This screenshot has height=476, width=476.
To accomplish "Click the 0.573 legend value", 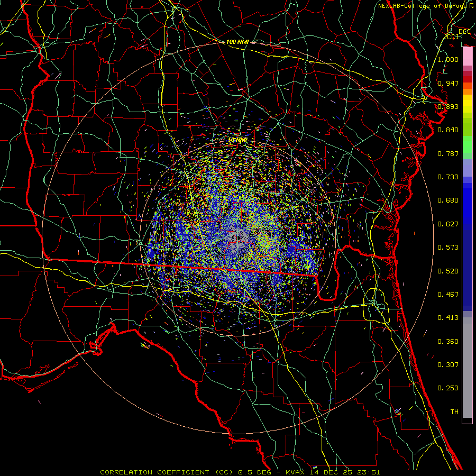I will [448, 248].
